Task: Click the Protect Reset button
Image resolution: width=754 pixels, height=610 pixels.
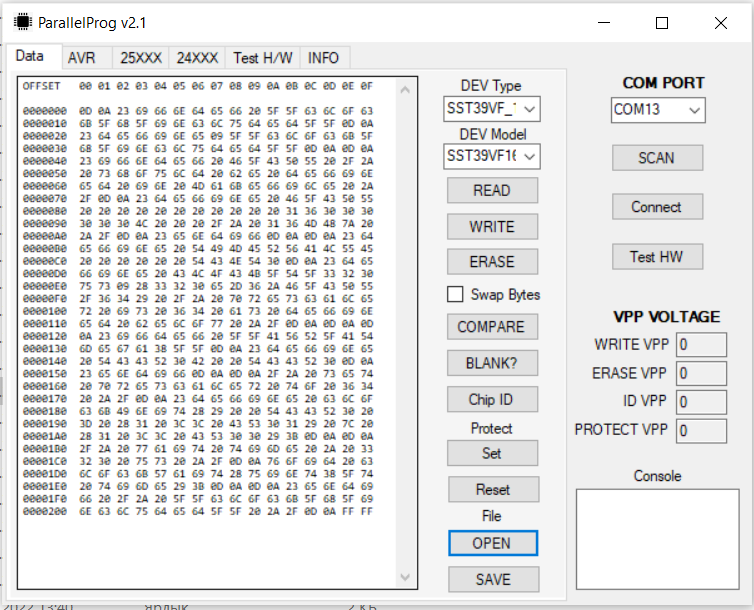Action: coord(493,489)
